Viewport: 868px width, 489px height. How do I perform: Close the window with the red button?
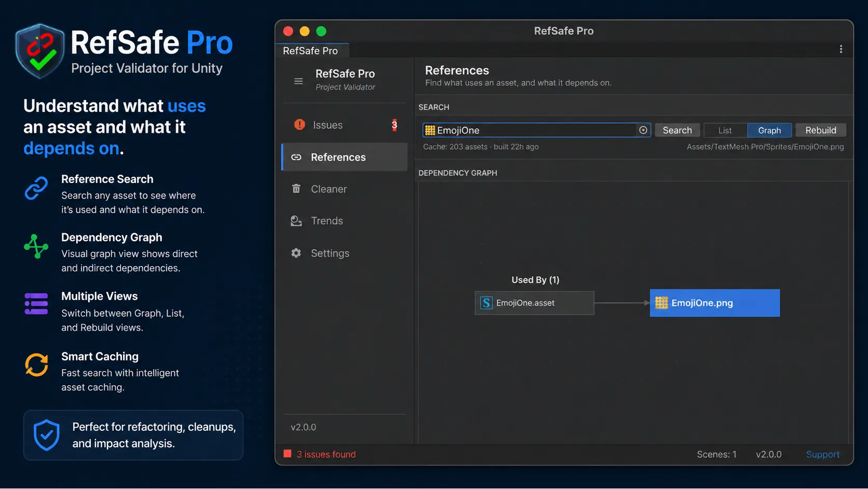click(x=288, y=31)
